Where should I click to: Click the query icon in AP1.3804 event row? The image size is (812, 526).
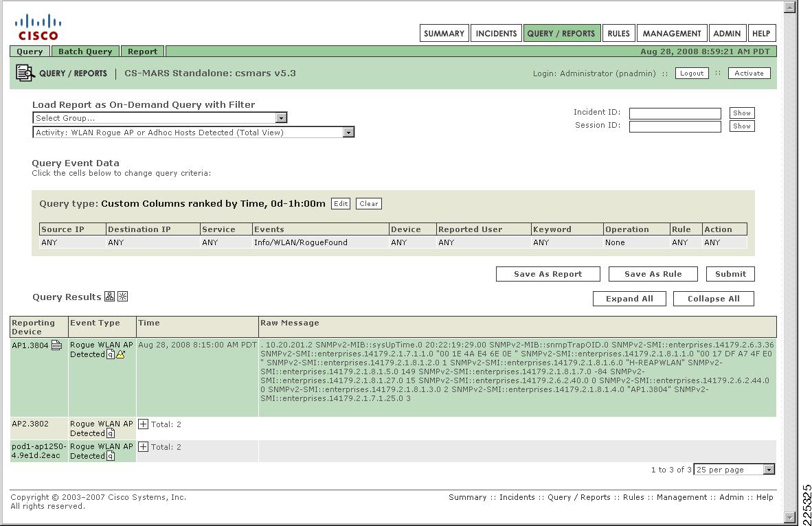111,354
